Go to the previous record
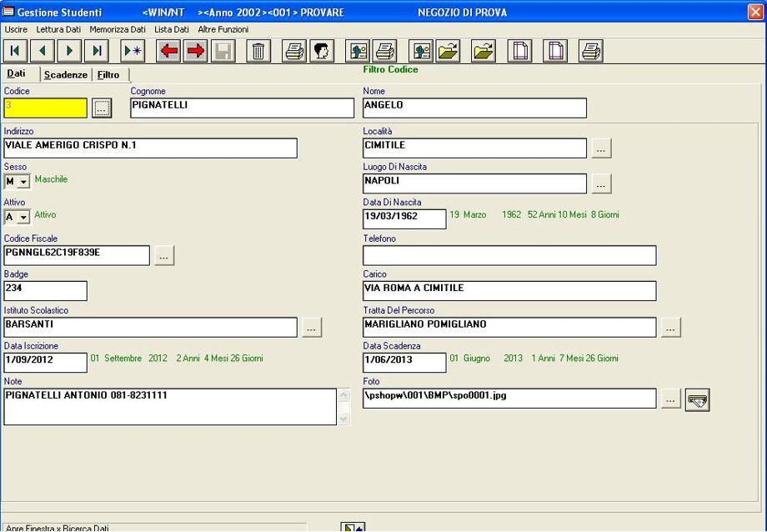 pos(42,51)
